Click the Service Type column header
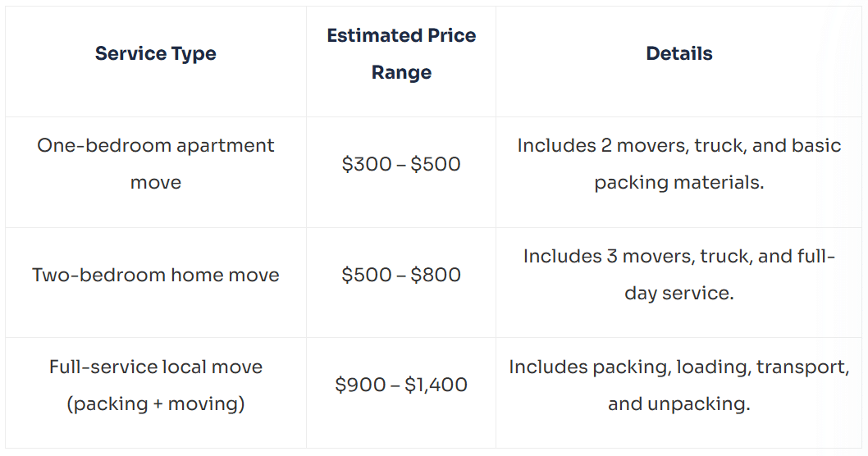The image size is (868, 456). [x=156, y=53]
